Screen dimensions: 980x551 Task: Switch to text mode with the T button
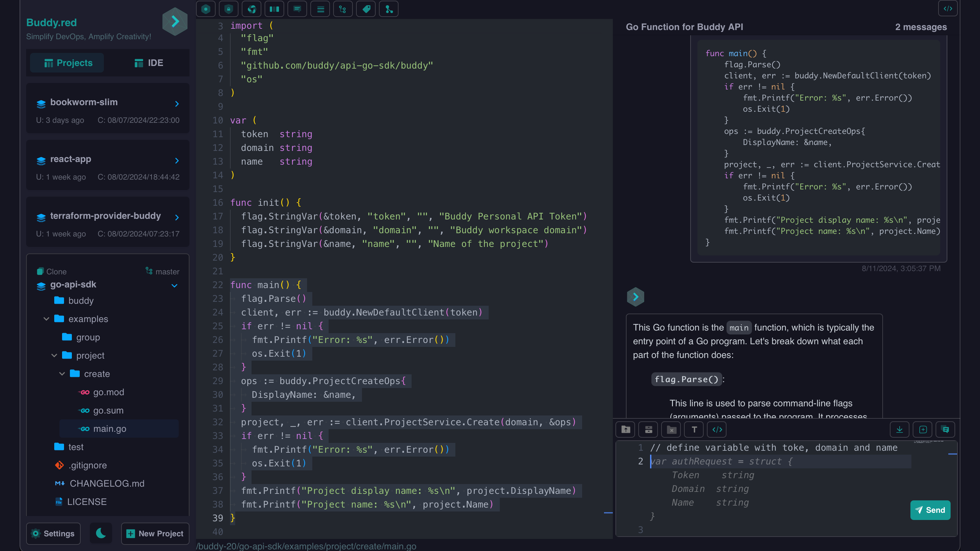coord(694,430)
